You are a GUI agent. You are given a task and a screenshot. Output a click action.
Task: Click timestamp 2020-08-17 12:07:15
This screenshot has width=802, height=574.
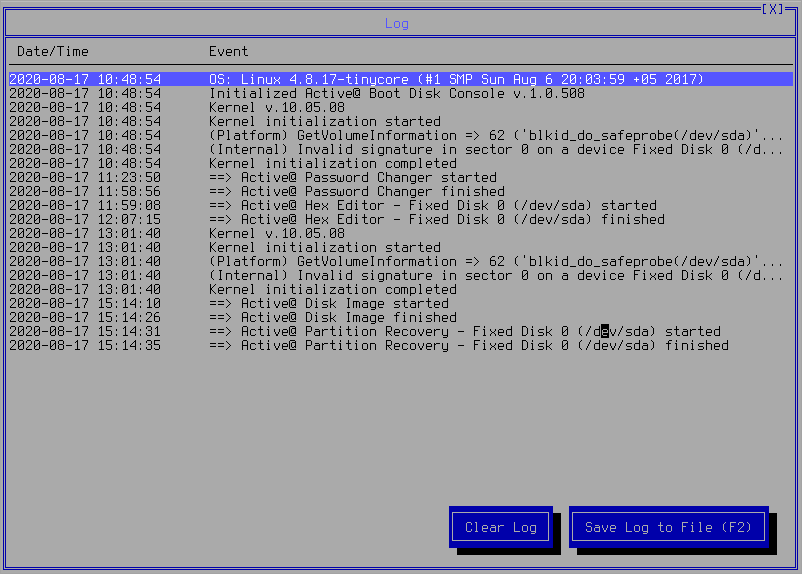coord(85,219)
